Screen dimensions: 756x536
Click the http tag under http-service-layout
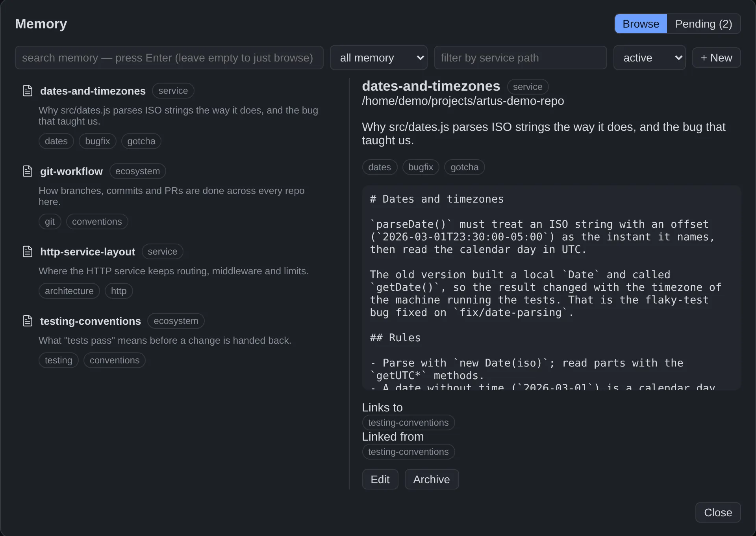pyautogui.click(x=119, y=291)
